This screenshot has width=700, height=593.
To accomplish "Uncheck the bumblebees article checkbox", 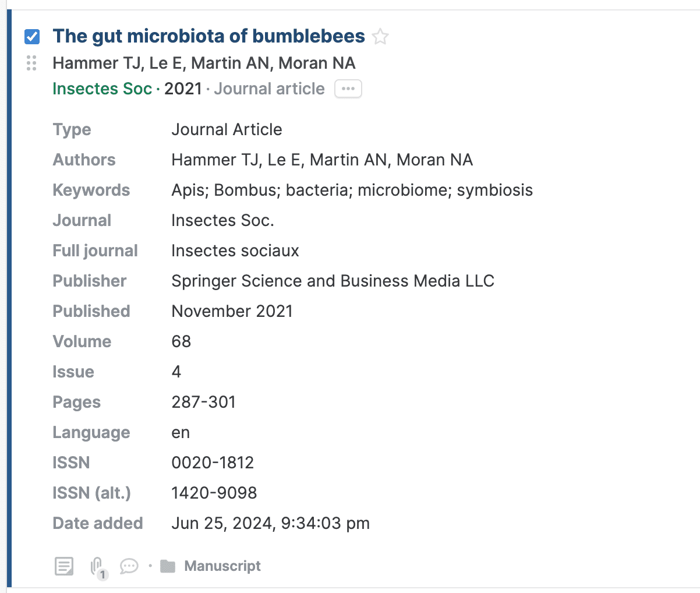I will [32, 37].
